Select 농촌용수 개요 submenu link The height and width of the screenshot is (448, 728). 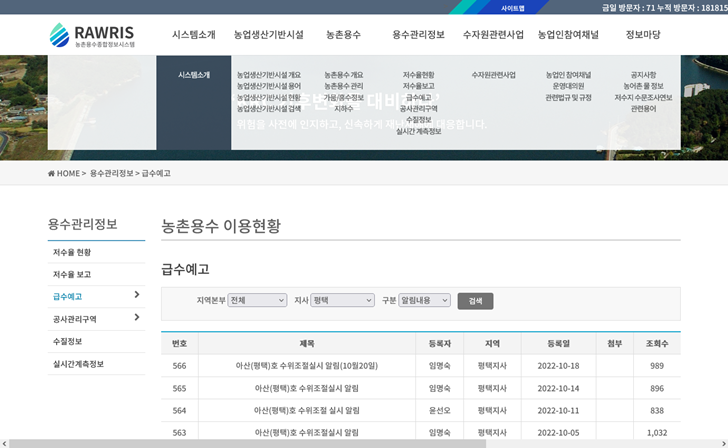coord(344,75)
